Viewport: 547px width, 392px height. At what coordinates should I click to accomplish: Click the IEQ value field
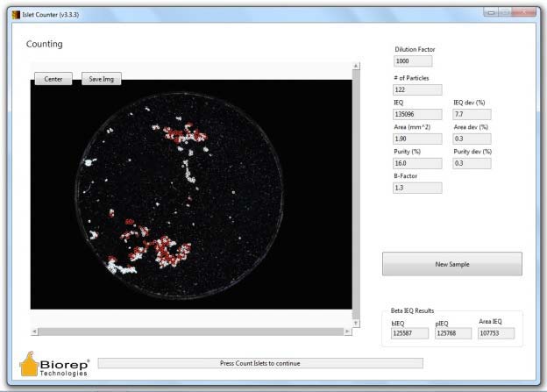(x=417, y=114)
